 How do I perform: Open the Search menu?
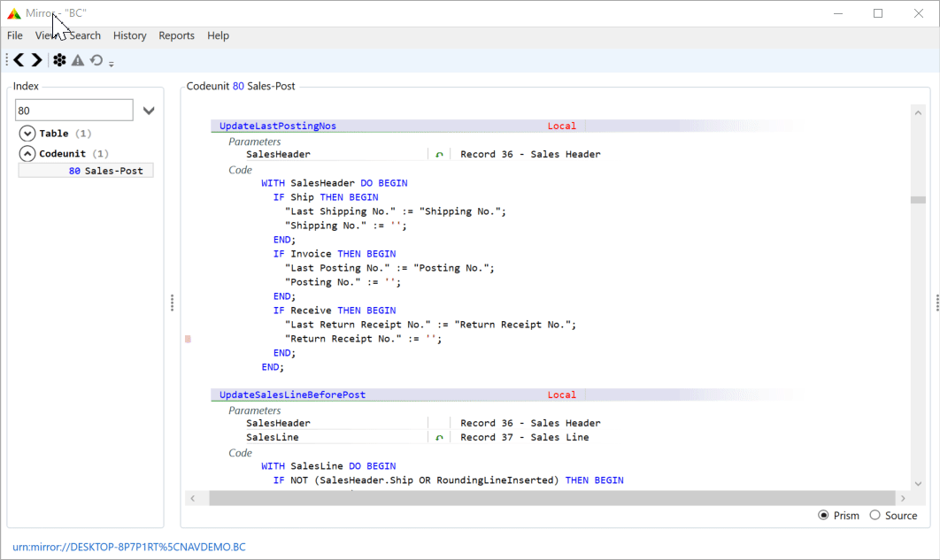(x=84, y=35)
